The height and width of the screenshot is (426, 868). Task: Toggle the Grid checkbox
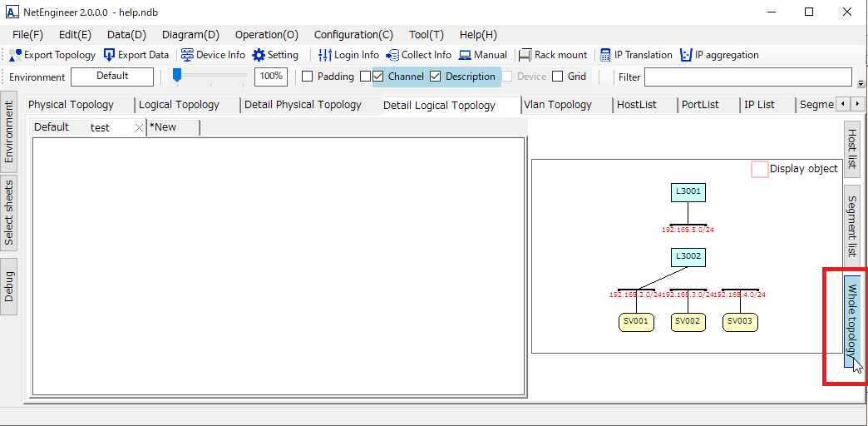click(x=558, y=77)
